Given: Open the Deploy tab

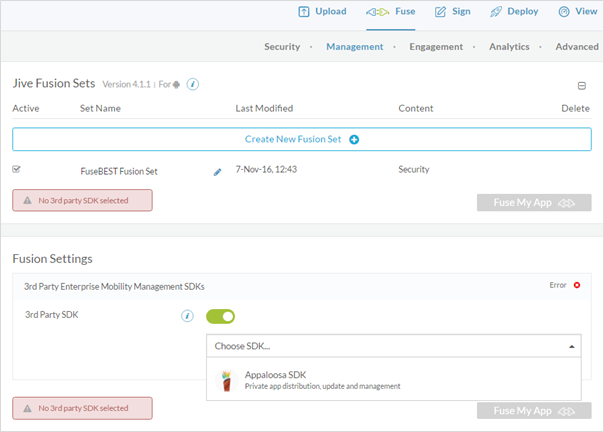Looking at the screenshot, I should point(514,12).
